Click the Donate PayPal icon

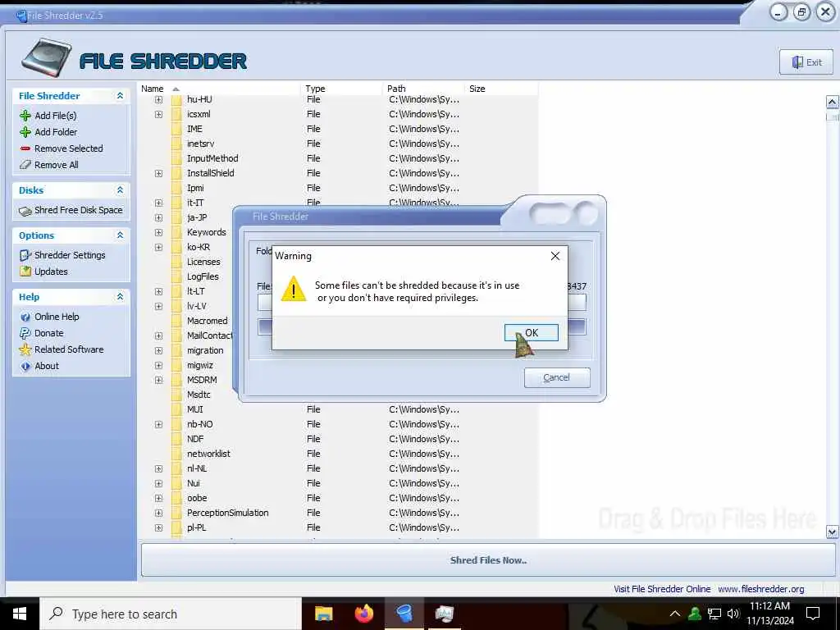25,333
